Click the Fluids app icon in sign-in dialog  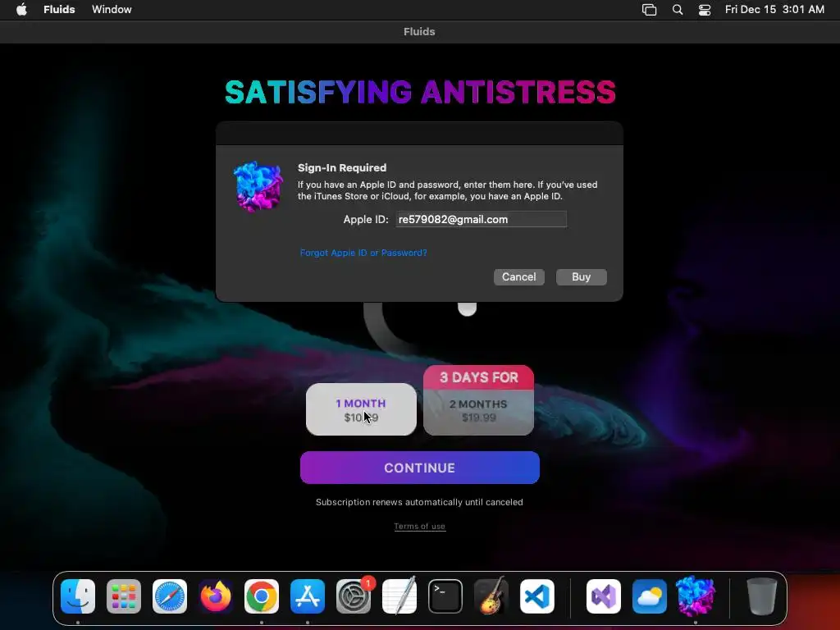click(258, 186)
